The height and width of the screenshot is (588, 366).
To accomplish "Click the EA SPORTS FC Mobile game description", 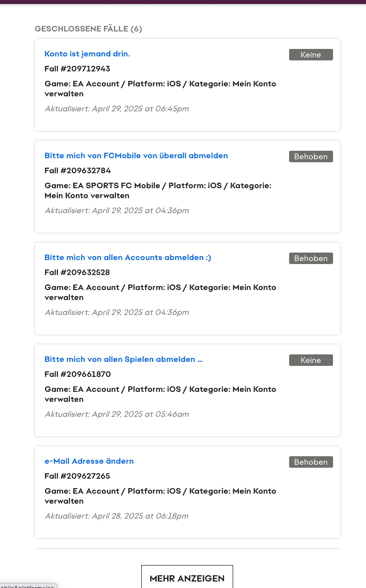I will point(157,191).
